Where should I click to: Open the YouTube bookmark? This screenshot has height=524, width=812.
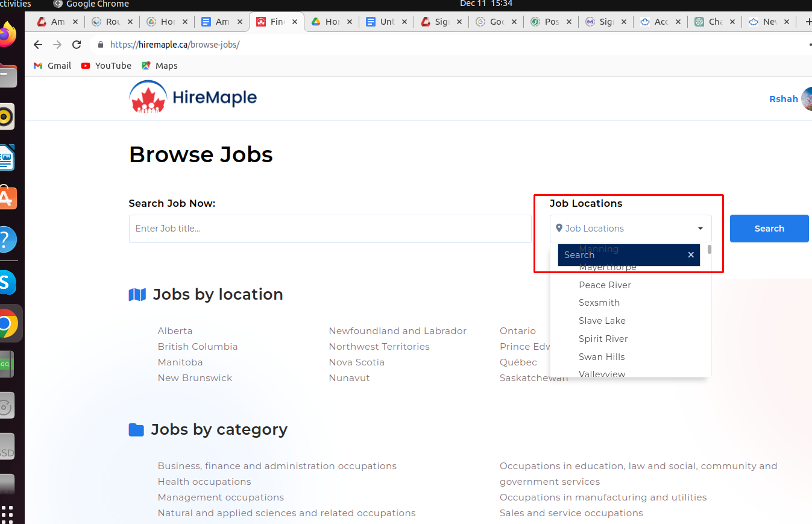click(106, 66)
